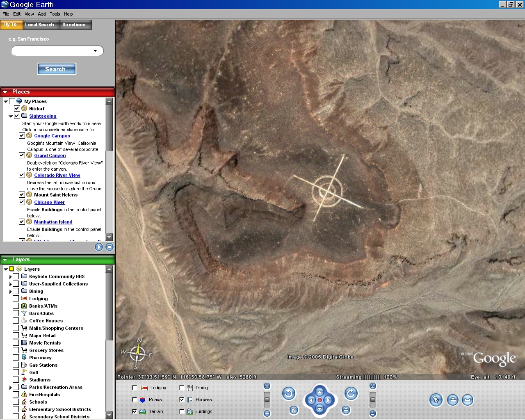Click the Search button

click(x=57, y=69)
